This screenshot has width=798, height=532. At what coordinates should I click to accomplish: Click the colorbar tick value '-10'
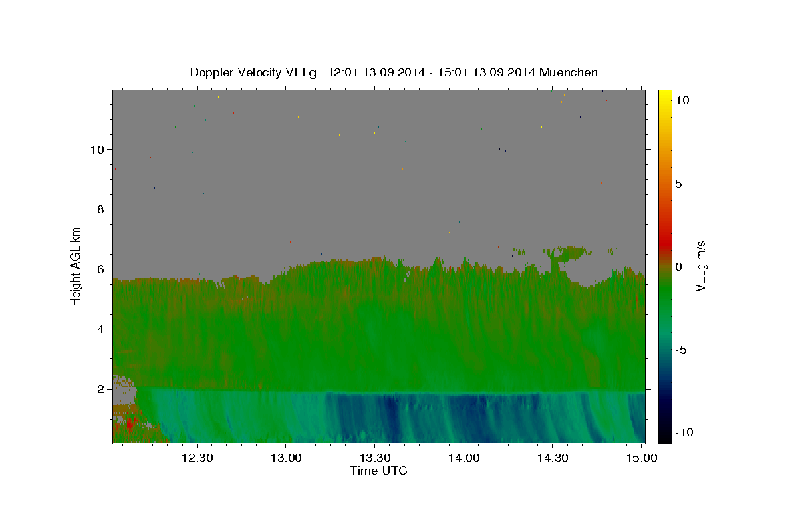(x=684, y=432)
